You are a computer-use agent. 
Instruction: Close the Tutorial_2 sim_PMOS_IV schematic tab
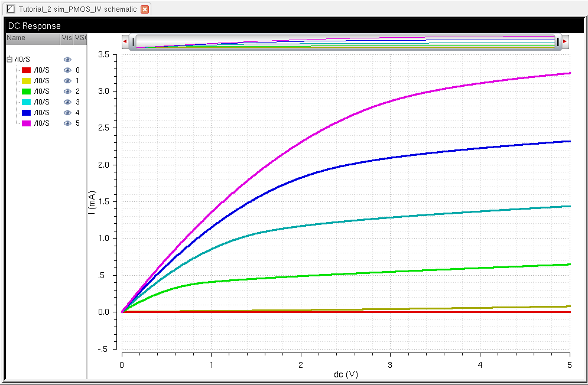(145, 9)
